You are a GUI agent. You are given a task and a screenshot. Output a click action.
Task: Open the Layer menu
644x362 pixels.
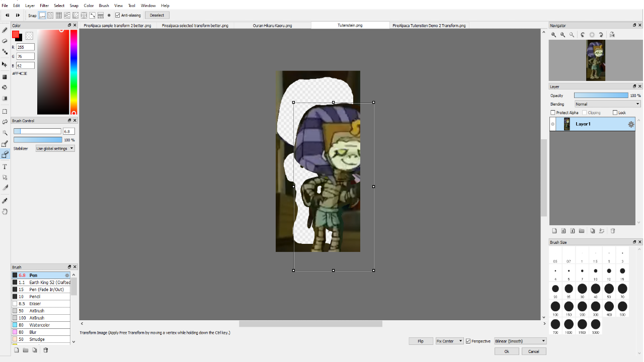(x=30, y=6)
